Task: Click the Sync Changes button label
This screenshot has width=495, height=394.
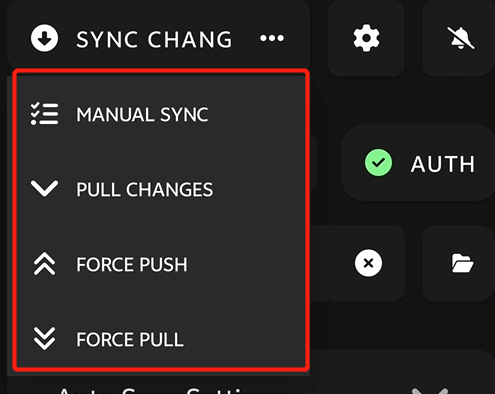Action: [154, 39]
